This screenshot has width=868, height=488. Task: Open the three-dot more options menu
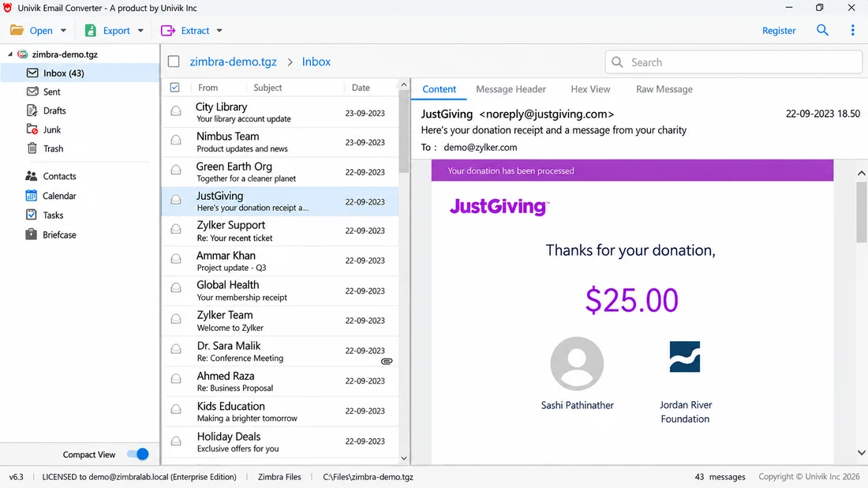point(852,30)
